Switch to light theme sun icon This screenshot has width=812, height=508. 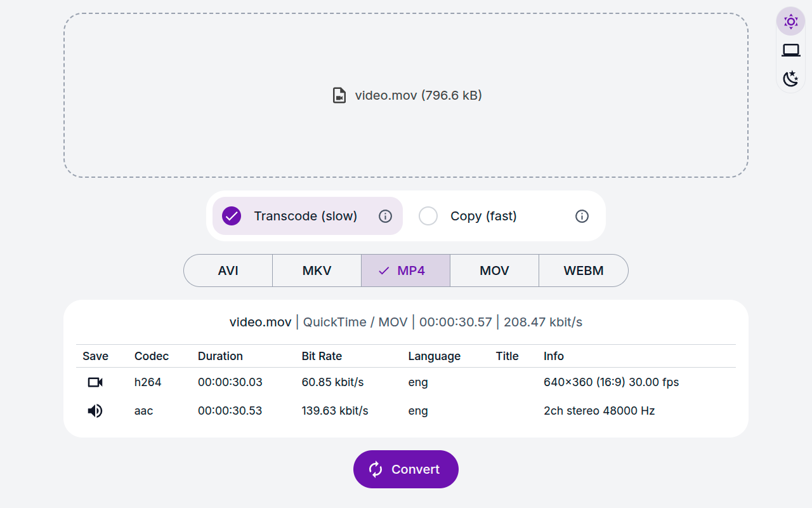tap(790, 22)
